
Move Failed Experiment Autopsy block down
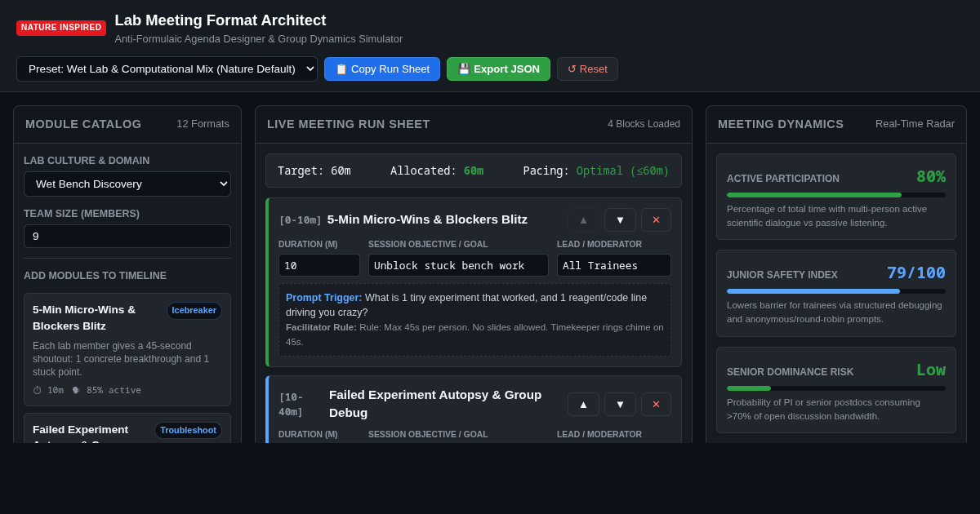point(620,404)
